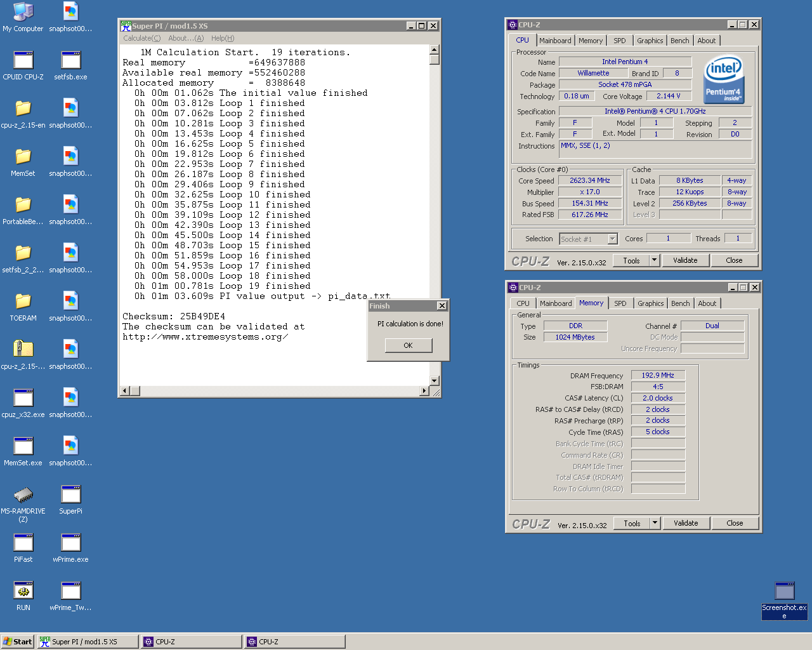Open the cpu-z_2.15-en folder icon
Screen dimensions: 812x650
pos(23,114)
